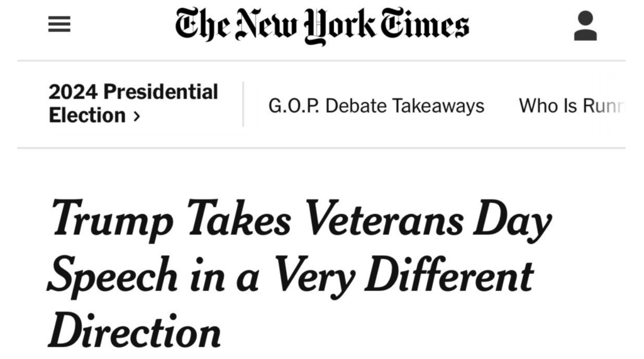644x359 pixels.
Task: Expand the 2024 Presidential Election arrow
Action: pyautogui.click(x=136, y=116)
